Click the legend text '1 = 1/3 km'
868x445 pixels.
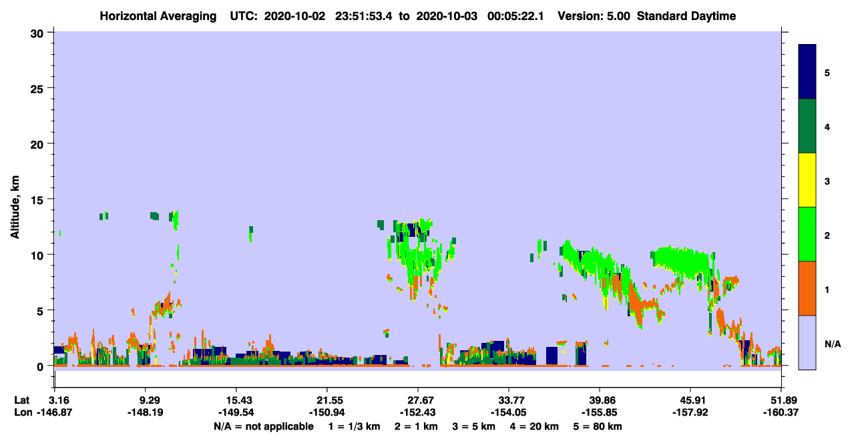point(355,426)
